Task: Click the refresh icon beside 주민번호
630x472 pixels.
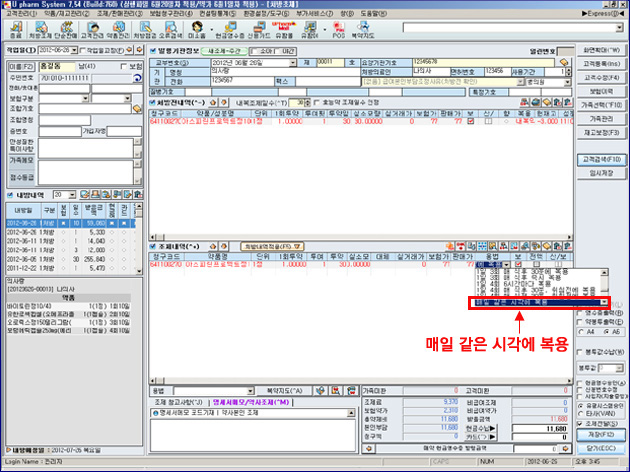Action: 137,78
